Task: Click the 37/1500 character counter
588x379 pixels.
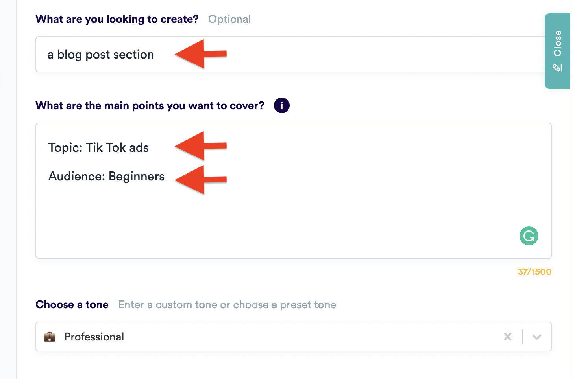Action: pos(534,272)
